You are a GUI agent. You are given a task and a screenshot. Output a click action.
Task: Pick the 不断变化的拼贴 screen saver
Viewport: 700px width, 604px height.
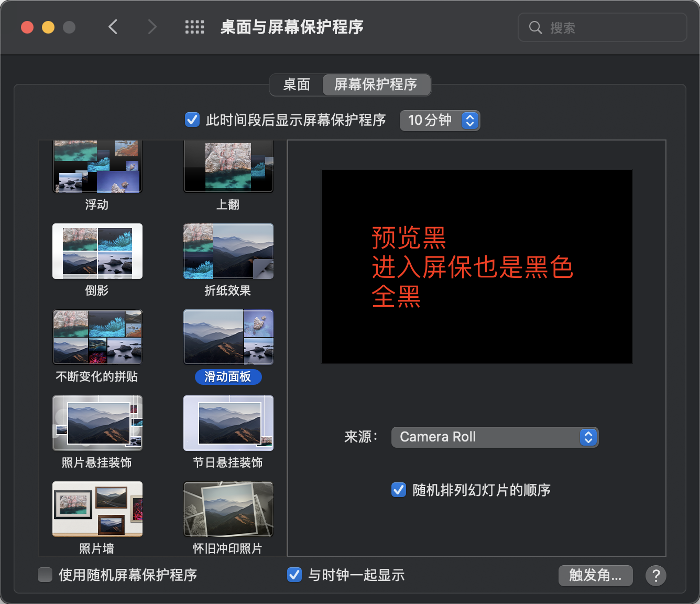[97, 337]
